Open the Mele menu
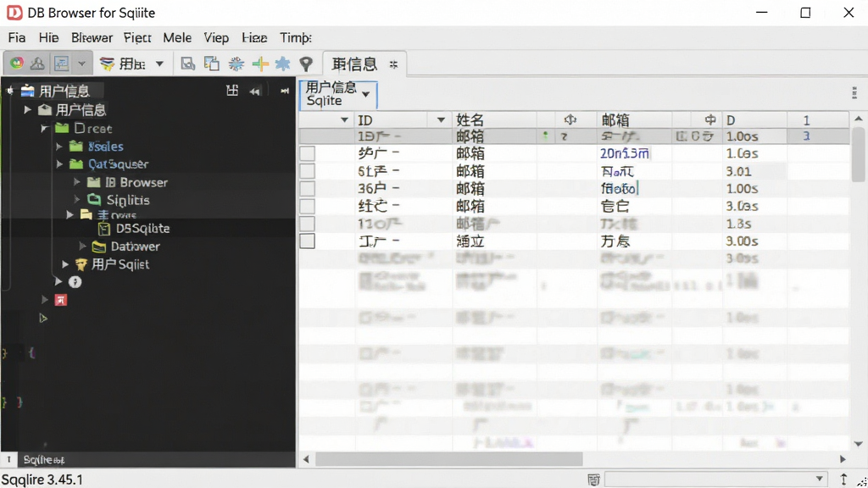 177,37
